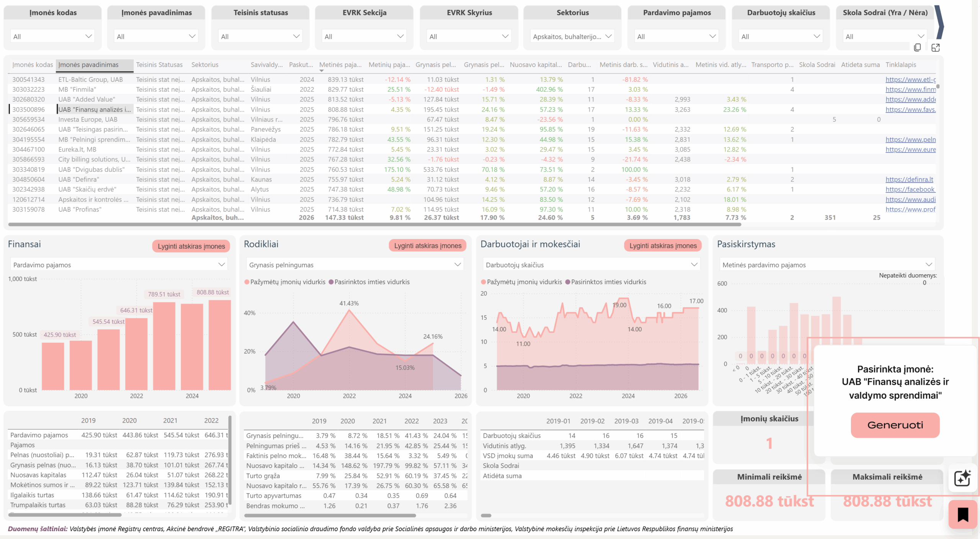Image resolution: width=980 pixels, height=539 pixels.
Task: Click the pink bookmark icon button
Action: (x=963, y=514)
